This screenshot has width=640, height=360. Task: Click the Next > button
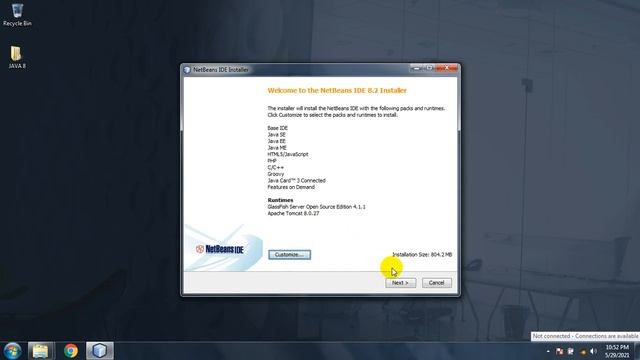pos(400,283)
